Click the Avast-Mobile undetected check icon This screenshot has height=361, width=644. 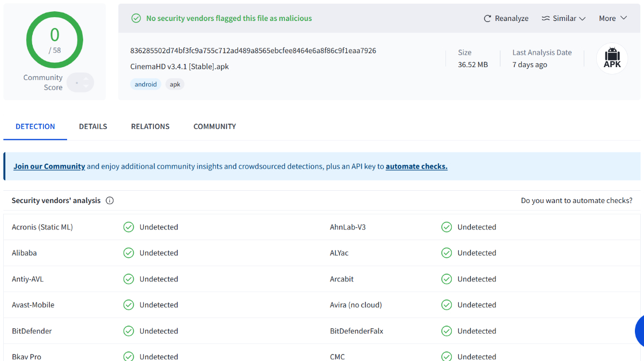click(129, 305)
